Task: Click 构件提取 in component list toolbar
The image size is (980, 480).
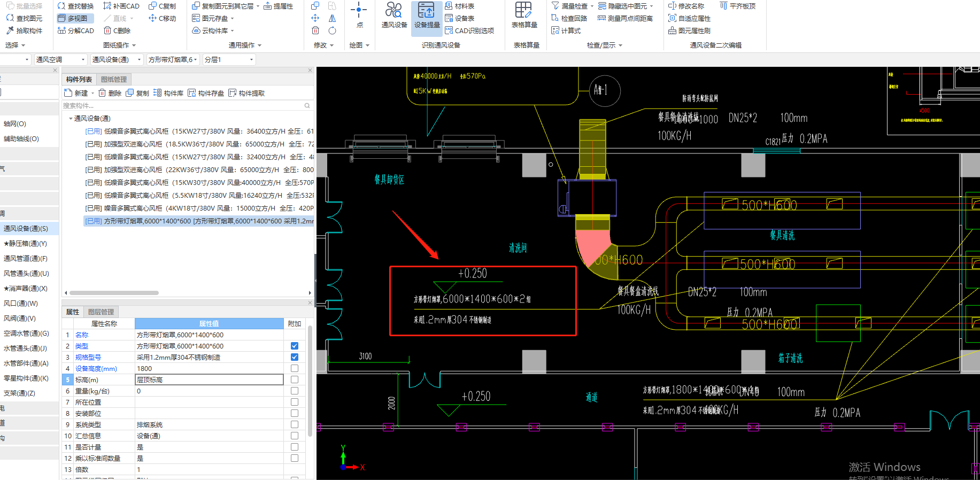Action: point(246,93)
